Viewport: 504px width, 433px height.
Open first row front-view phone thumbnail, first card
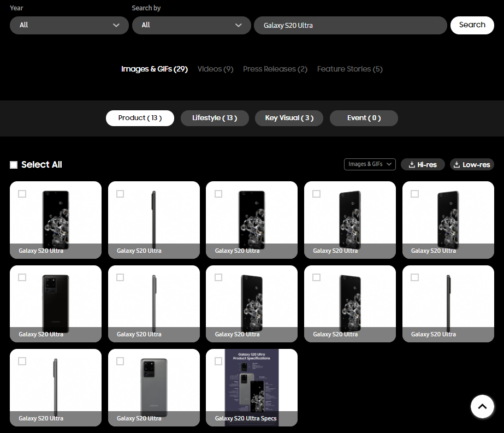56,220
